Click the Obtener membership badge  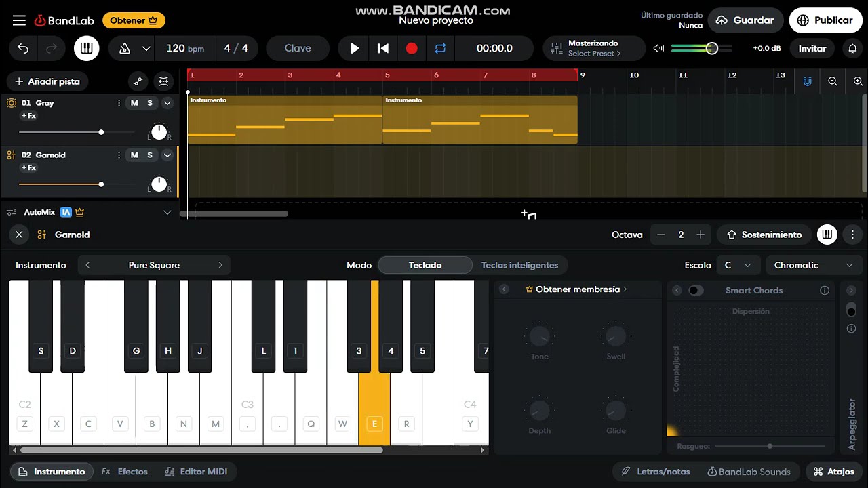(x=134, y=20)
